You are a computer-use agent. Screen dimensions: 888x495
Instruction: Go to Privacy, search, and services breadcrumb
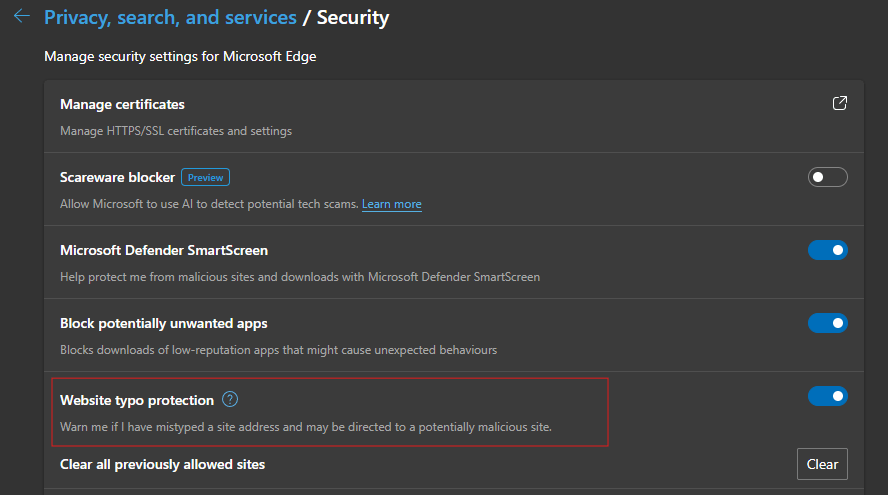170,17
